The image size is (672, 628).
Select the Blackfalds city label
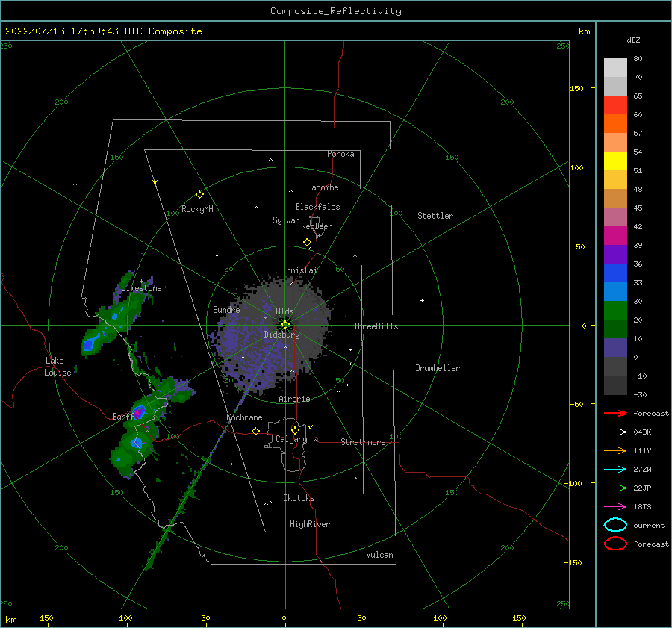tap(317, 207)
